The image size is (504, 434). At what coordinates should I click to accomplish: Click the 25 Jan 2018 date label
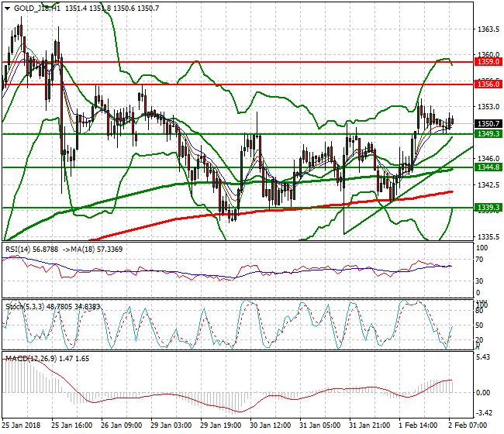(21, 425)
